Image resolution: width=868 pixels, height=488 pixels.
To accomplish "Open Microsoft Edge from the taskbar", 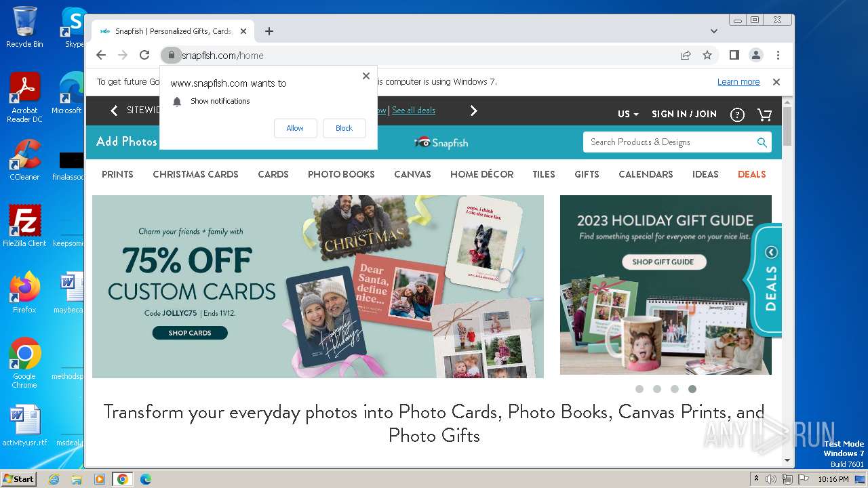I will [x=145, y=479].
